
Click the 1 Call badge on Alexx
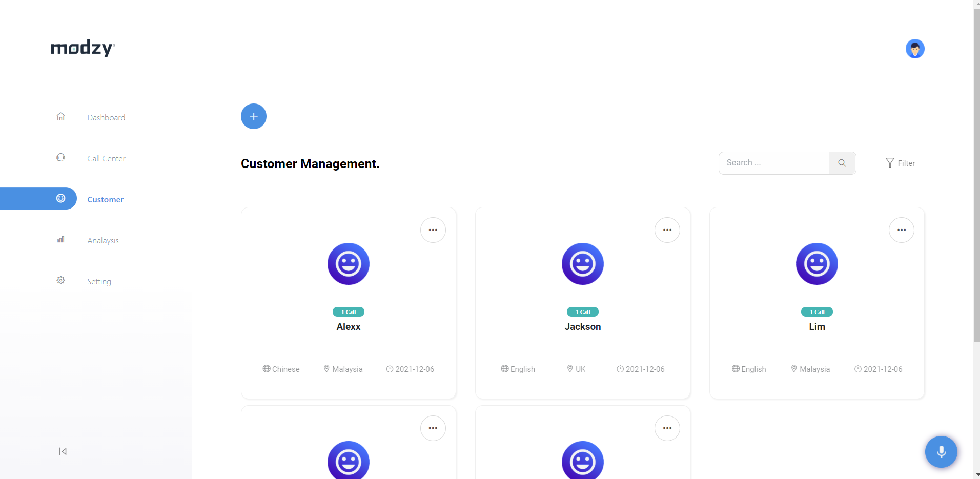(x=349, y=311)
